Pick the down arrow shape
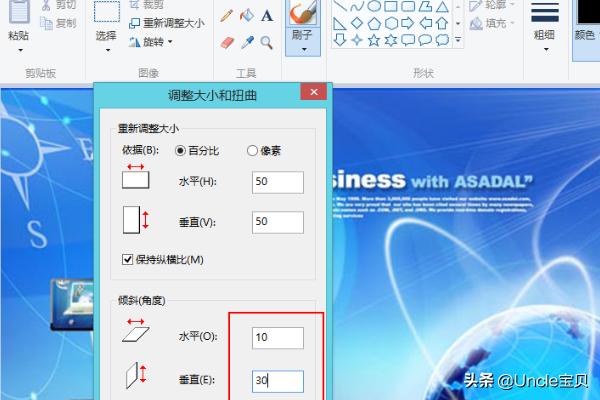The width and height of the screenshot is (600, 400). coord(339,39)
